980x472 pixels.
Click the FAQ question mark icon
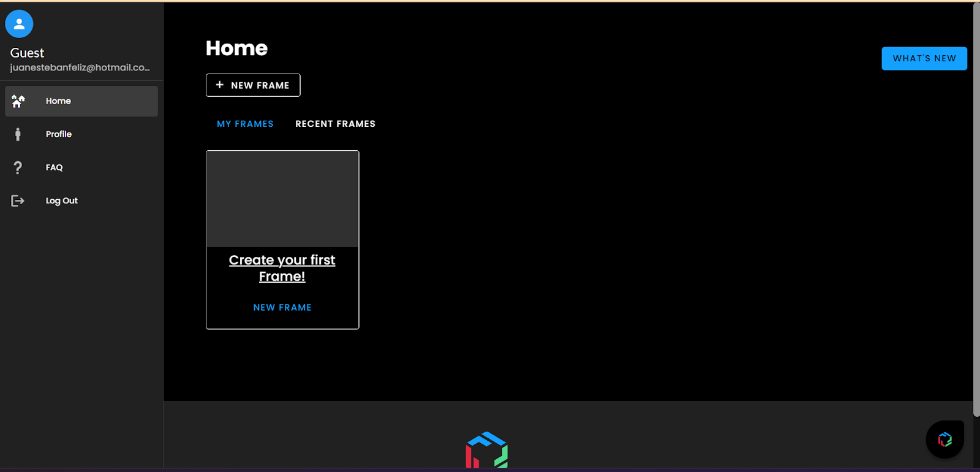coord(18,167)
